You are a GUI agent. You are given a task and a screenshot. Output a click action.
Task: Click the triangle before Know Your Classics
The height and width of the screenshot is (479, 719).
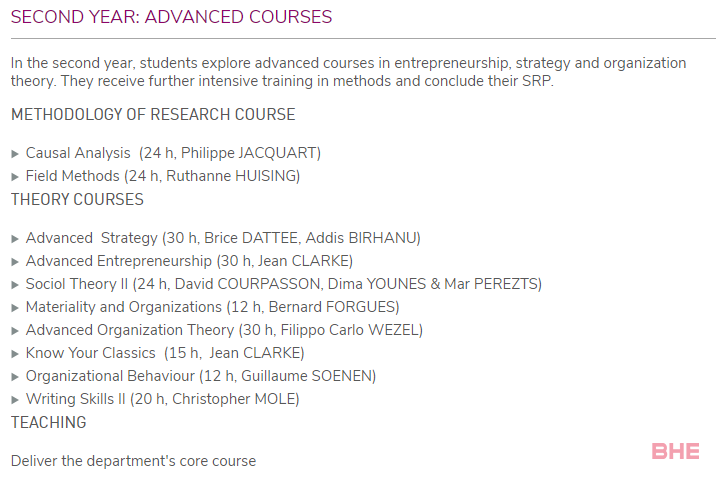15,353
